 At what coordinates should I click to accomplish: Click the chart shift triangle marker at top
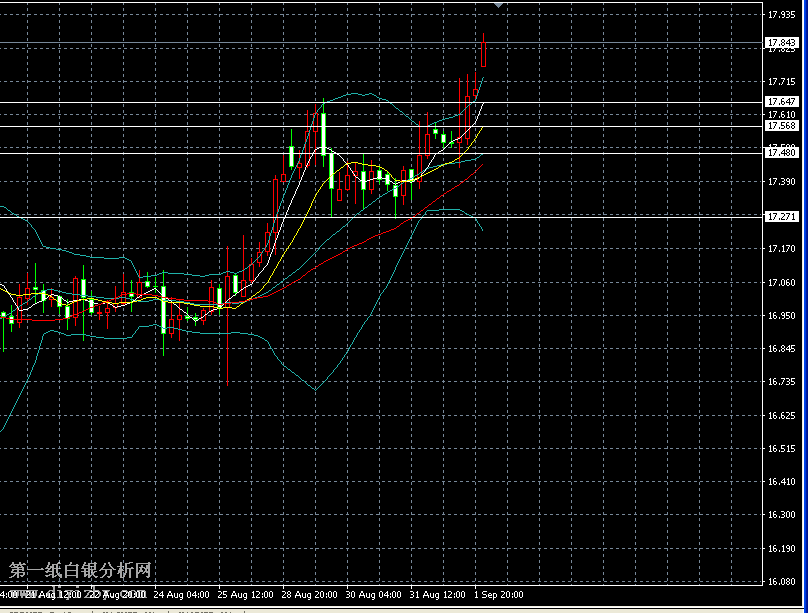coord(499,5)
